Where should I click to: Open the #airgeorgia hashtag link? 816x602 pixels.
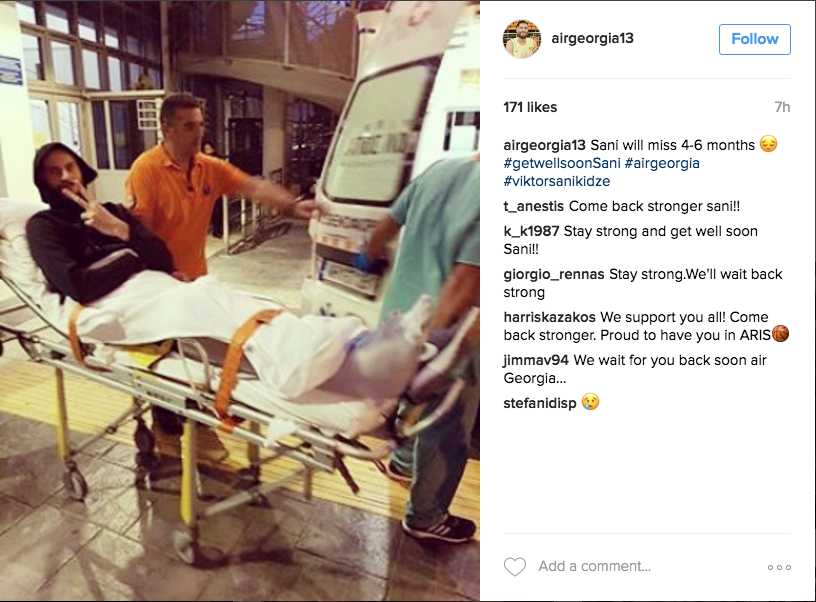[x=662, y=163]
